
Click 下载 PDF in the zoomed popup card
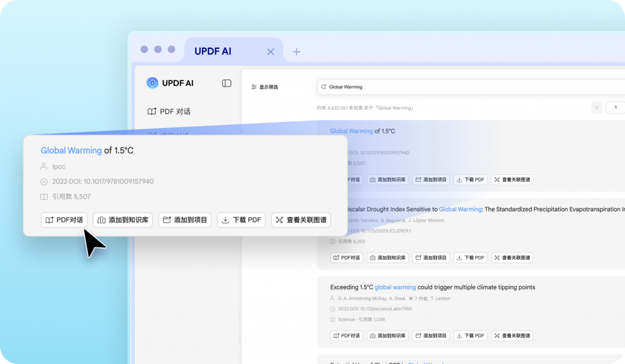click(x=241, y=220)
